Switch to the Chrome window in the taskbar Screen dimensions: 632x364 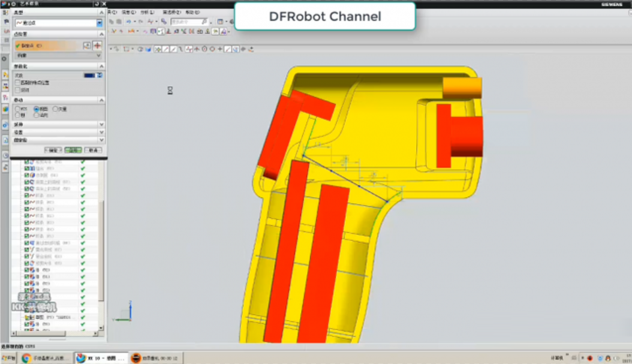coord(46,358)
